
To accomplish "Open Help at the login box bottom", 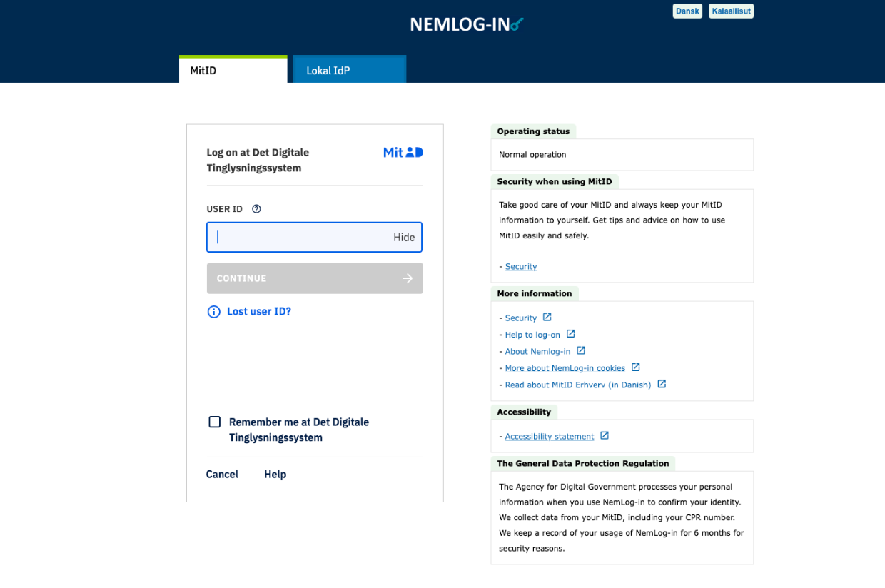I will [x=275, y=475].
